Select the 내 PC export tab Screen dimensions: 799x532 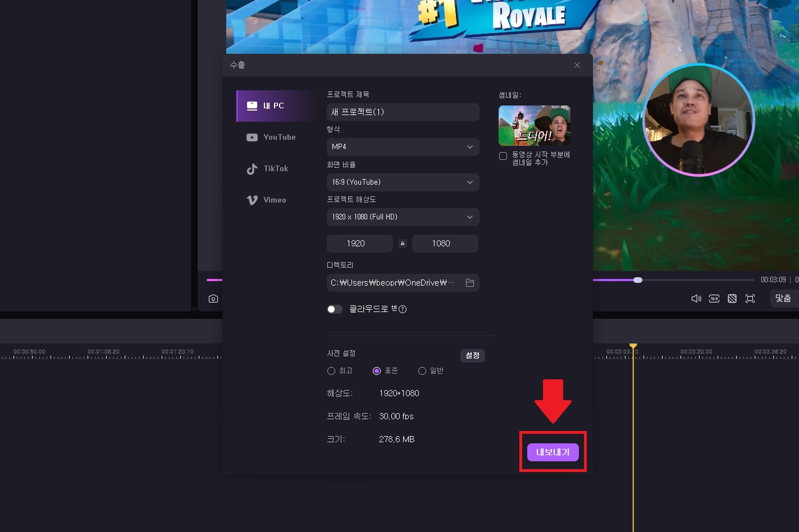(x=275, y=106)
